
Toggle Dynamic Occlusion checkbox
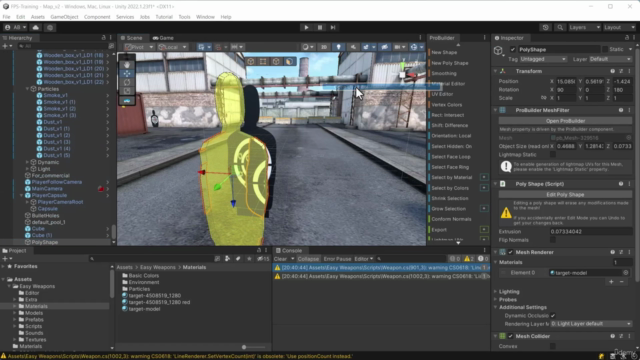[553, 316]
